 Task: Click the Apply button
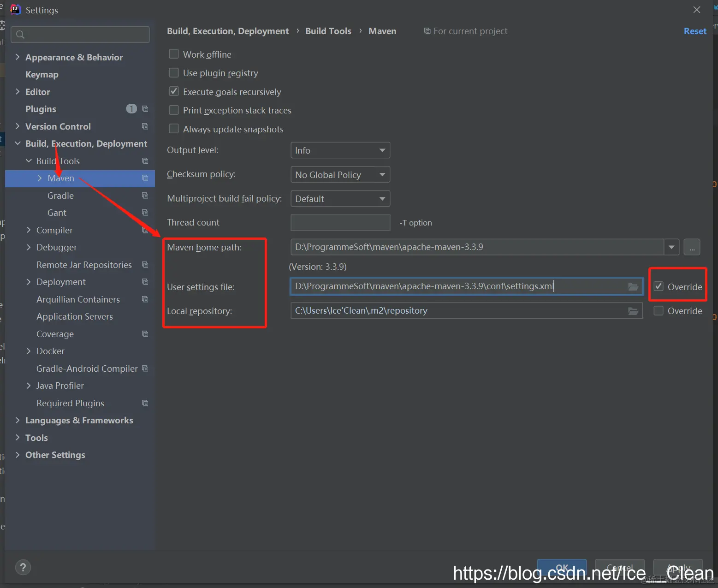pyautogui.click(x=678, y=568)
